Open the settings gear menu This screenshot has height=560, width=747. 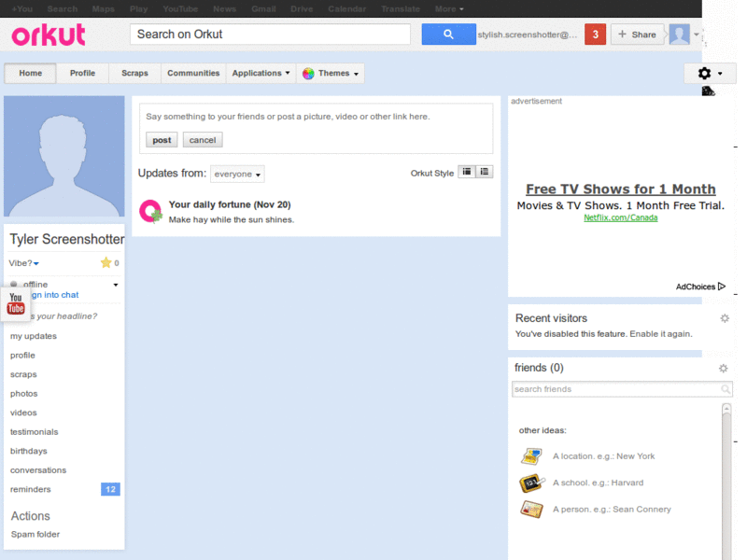pyautogui.click(x=710, y=74)
